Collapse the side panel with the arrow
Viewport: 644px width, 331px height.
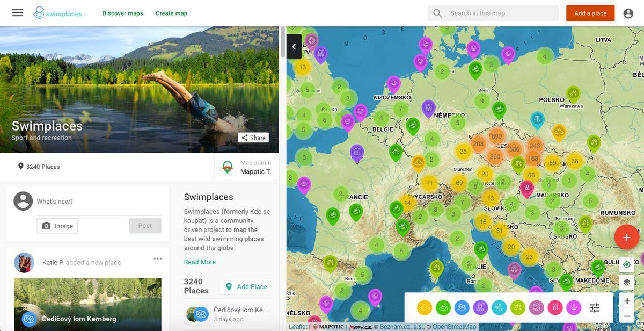(294, 47)
